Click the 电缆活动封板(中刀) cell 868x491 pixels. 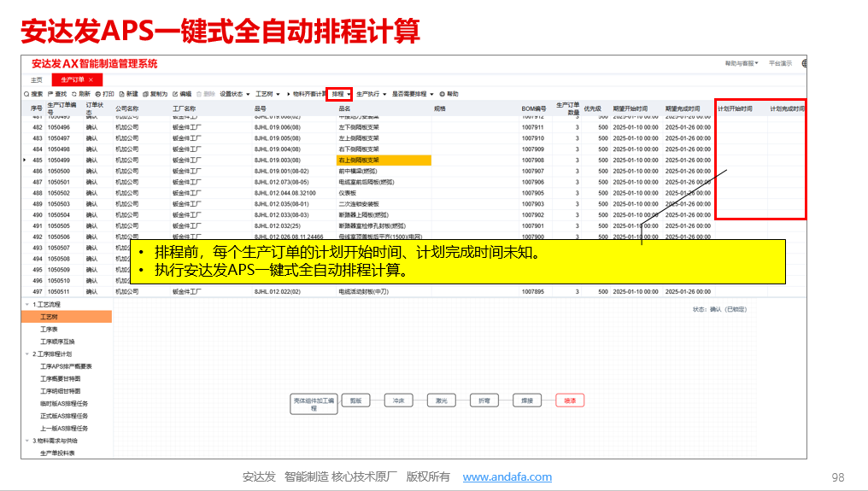click(364, 292)
